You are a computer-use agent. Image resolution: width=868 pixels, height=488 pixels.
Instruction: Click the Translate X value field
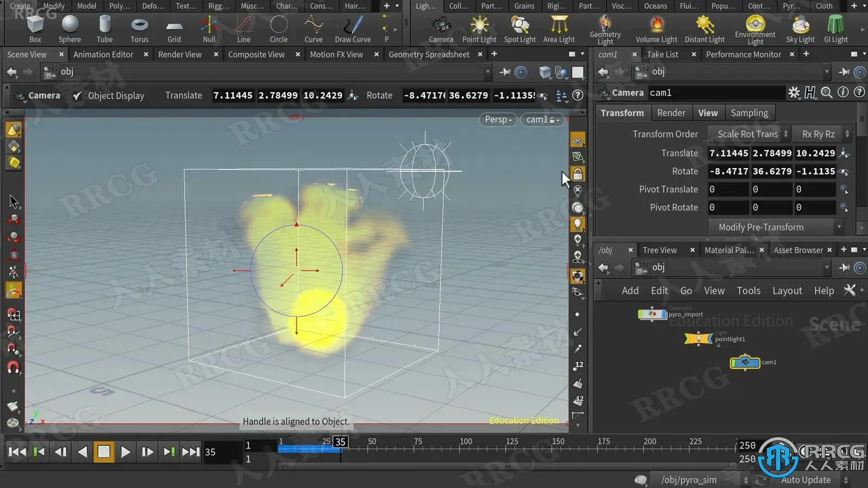coord(728,153)
